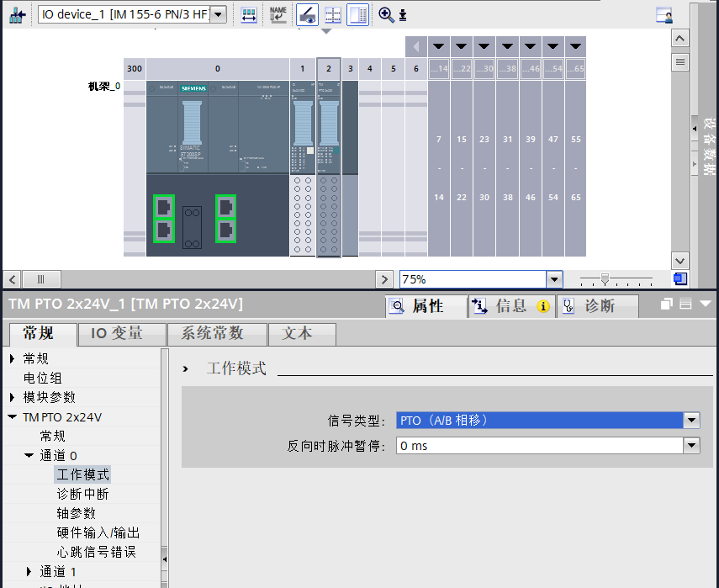Screen dimensions: 719x588
Task: Click the zoom magnifier icon in toolbar
Action: [385, 14]
